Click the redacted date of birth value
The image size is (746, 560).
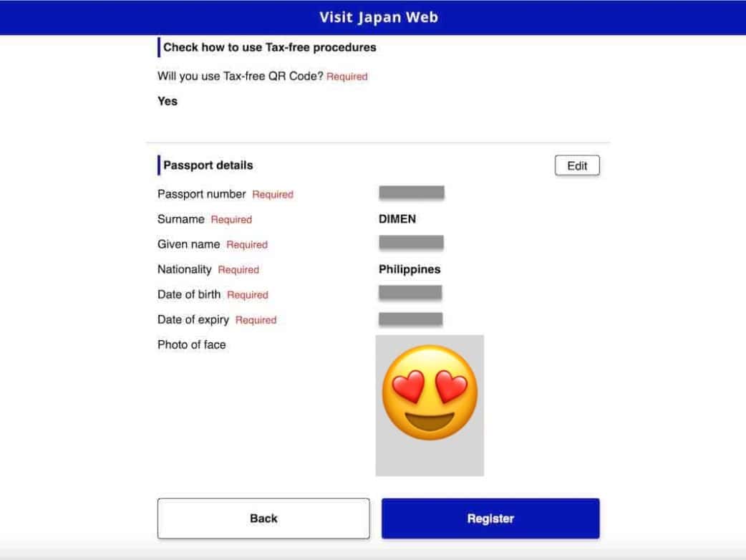click(x=410, y=293)
